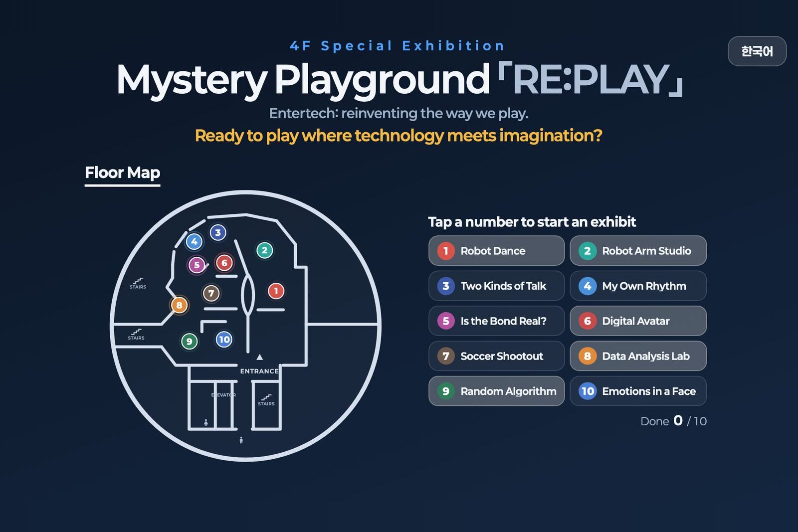Tap blue marker 10 on floor map
Image resolution: width=798 pixels, height=532 pixels.
pyautogui.click(x=224, y=340)
